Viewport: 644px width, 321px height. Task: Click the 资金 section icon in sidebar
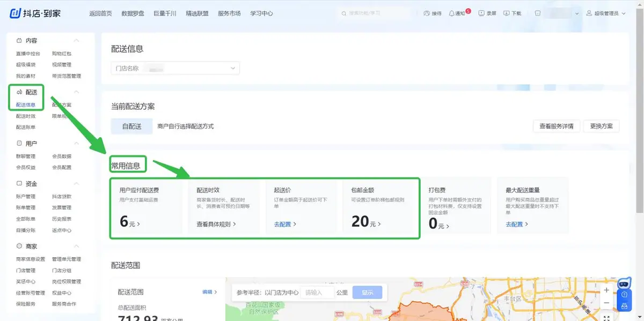pyautogui.click(x=19, y=184)
